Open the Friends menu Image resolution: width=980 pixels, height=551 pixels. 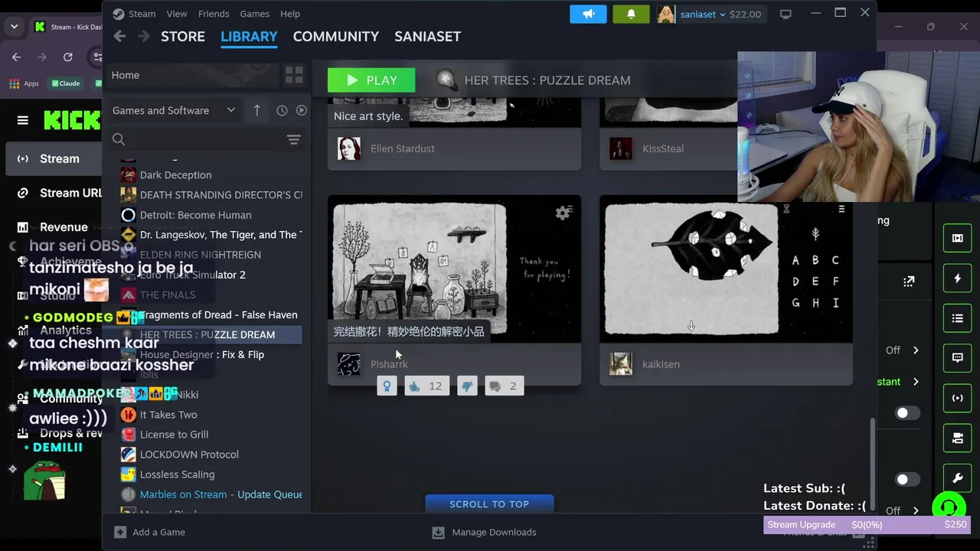pos(214,14)
